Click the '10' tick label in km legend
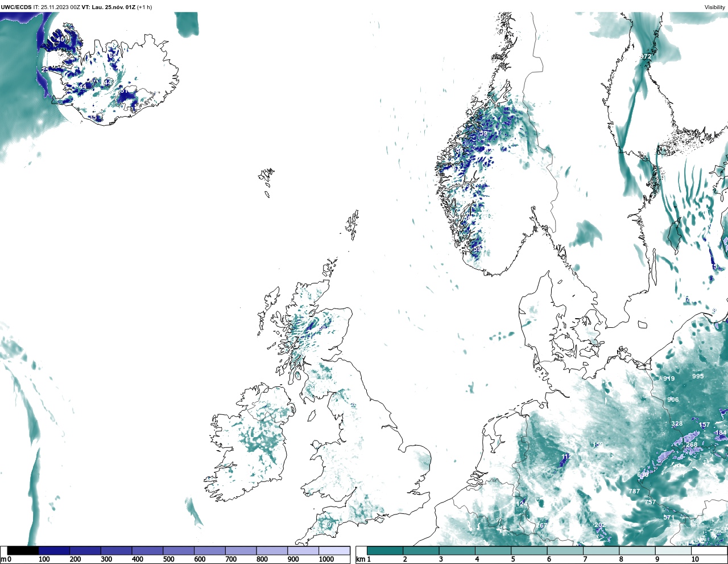This screenshot has width=728, height=564. (x=695, y=559)
